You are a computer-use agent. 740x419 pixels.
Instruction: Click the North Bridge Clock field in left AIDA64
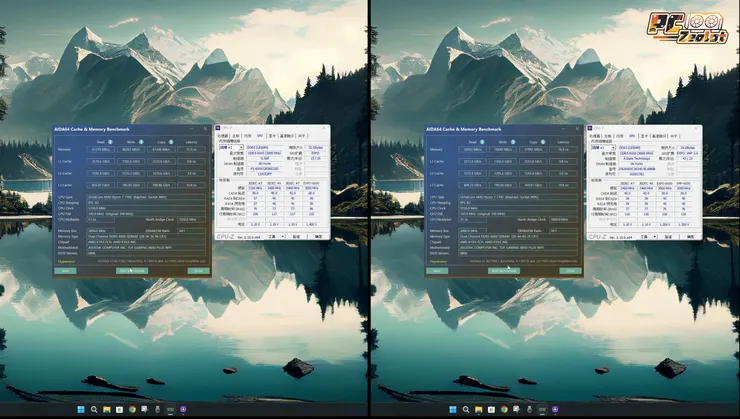pos(192,219)
